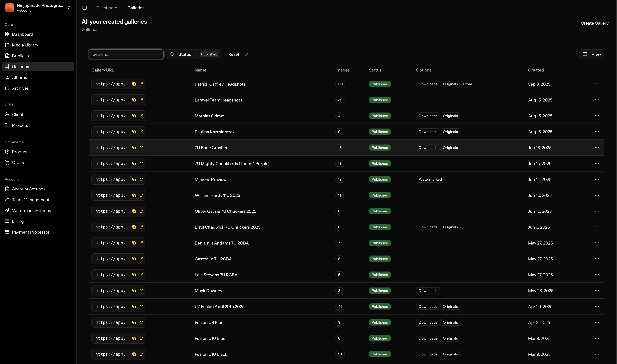Viewport: 617px width, 364px height.
Task: Click the Dashboard breadcrumb link
Action: [x=107, y=8]
